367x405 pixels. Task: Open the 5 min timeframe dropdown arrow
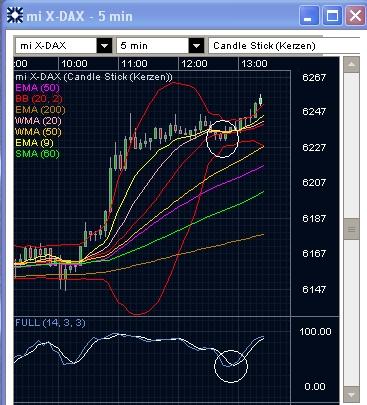pos(196,46)
